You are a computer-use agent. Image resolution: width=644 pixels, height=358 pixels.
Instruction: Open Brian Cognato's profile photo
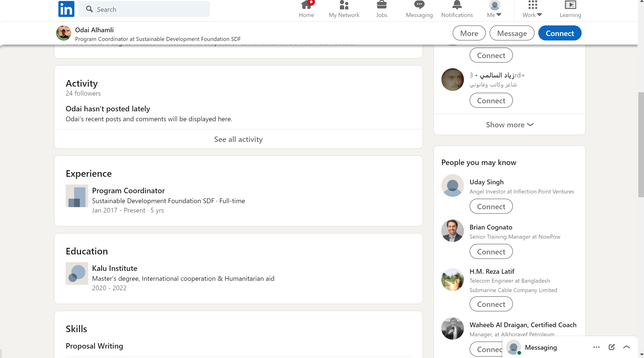(452, 230)
